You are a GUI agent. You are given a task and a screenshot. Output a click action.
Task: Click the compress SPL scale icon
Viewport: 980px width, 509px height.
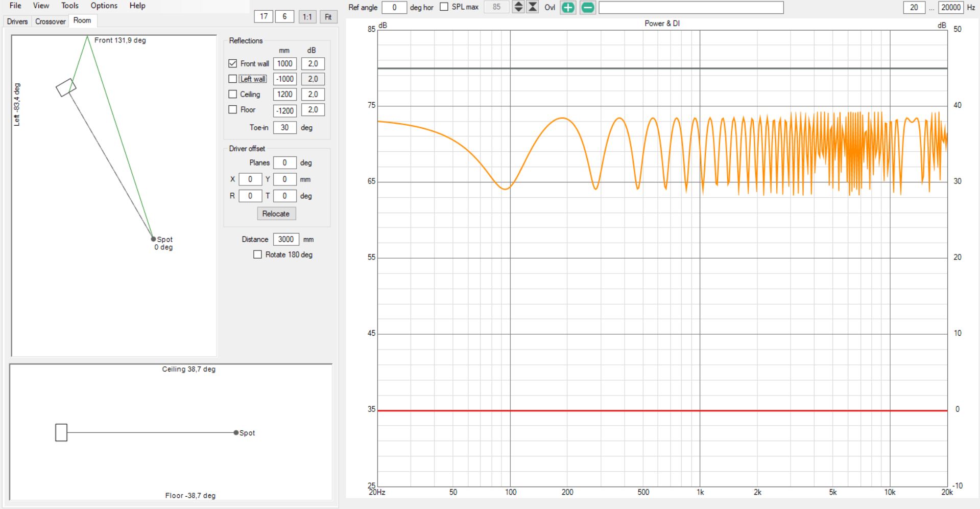pyautogui.click(x=533, y=7)
